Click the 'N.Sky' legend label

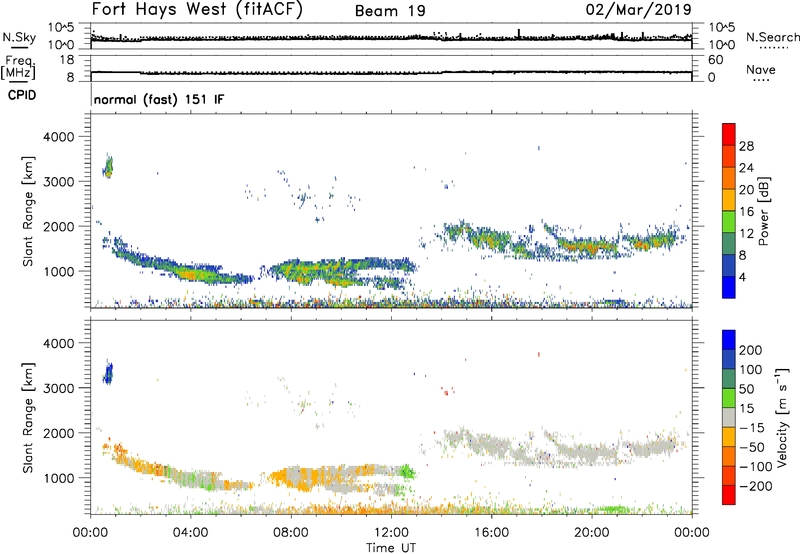click(x=19, y=37)
